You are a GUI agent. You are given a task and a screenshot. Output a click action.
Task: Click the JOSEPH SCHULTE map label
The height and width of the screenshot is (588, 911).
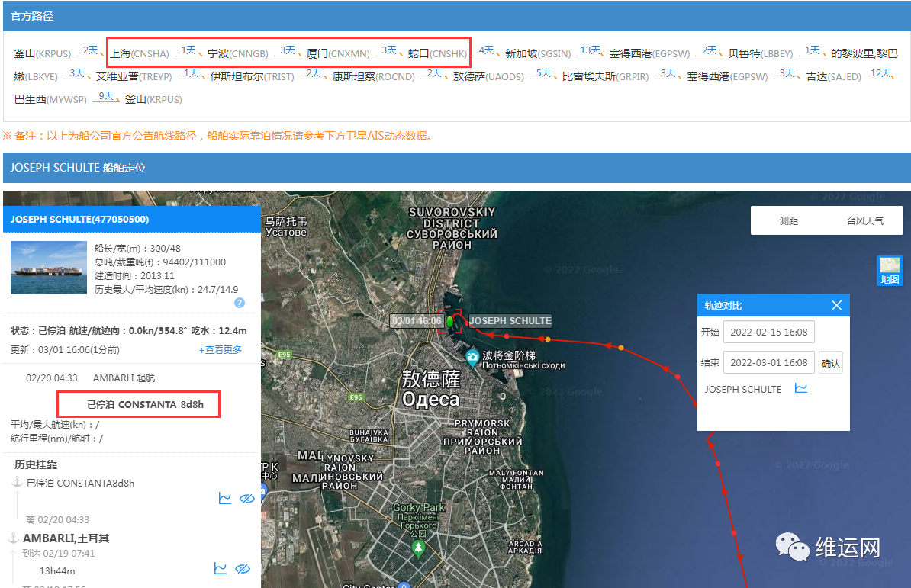tap(510, 320)
